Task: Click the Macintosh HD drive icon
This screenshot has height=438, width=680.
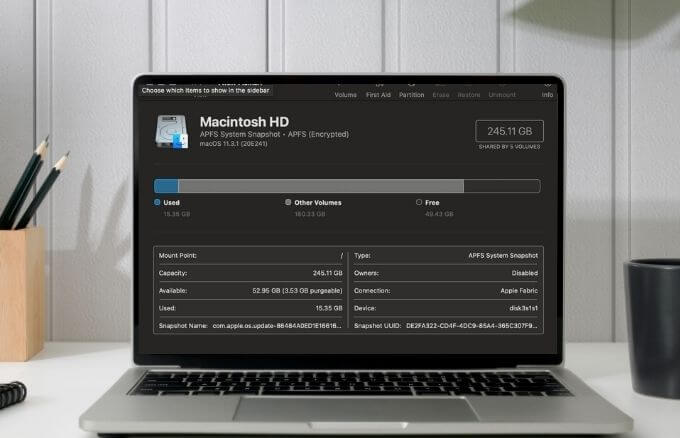Action: 172,131
